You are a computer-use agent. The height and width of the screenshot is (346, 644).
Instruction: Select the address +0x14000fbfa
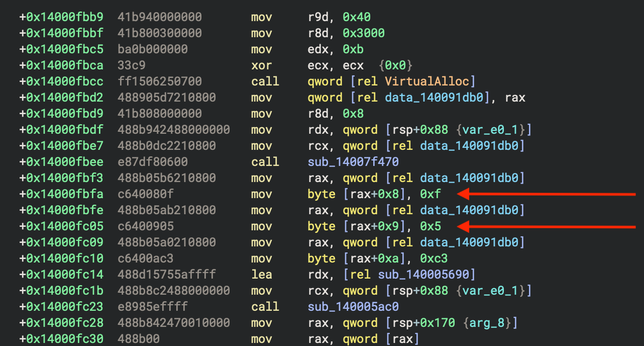[x=61, y=194]
